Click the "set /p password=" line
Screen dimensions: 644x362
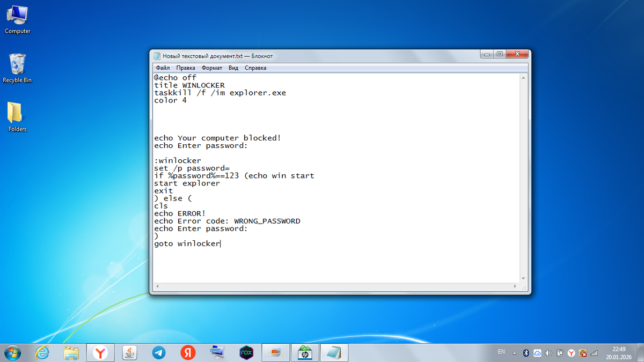coord(192,168)
